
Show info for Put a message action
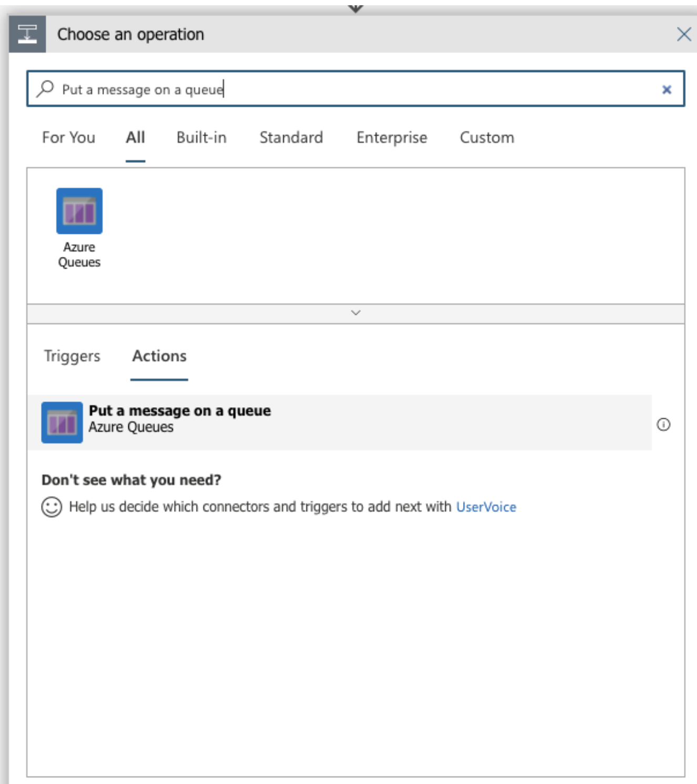[663, 424]
